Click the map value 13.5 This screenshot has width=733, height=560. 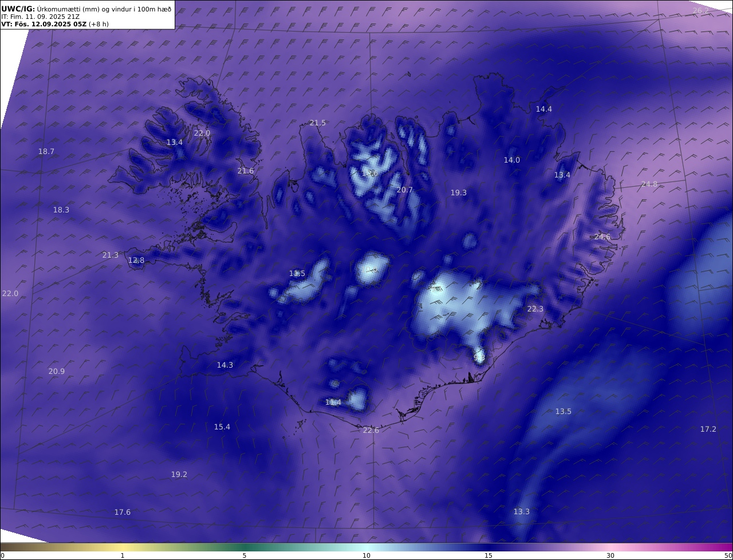(x=563, y=411)
